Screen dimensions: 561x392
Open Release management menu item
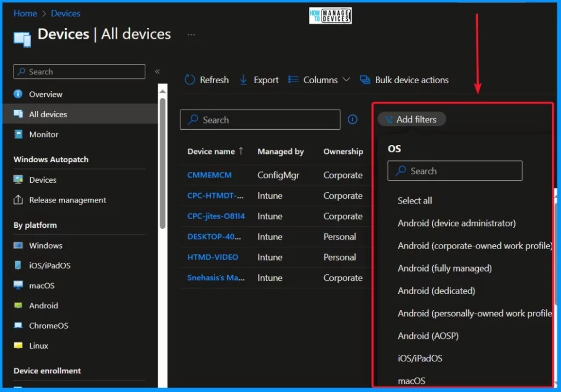click(67, 200)
